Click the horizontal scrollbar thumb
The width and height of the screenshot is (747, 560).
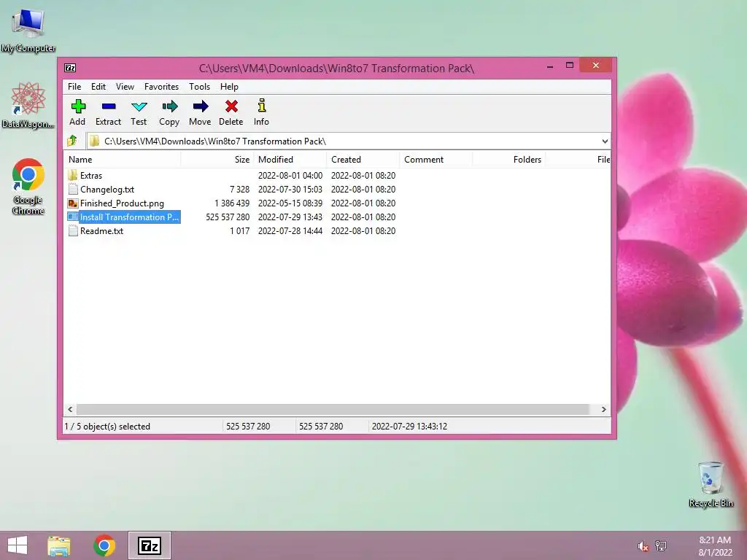pyautogui.click(x=333, y=410)
